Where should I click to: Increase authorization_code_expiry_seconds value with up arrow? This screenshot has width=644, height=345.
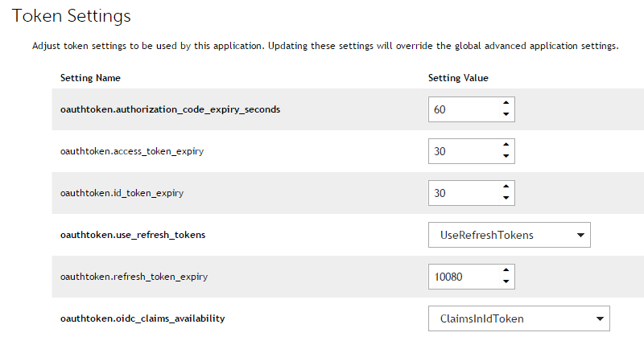pos(506,104)
